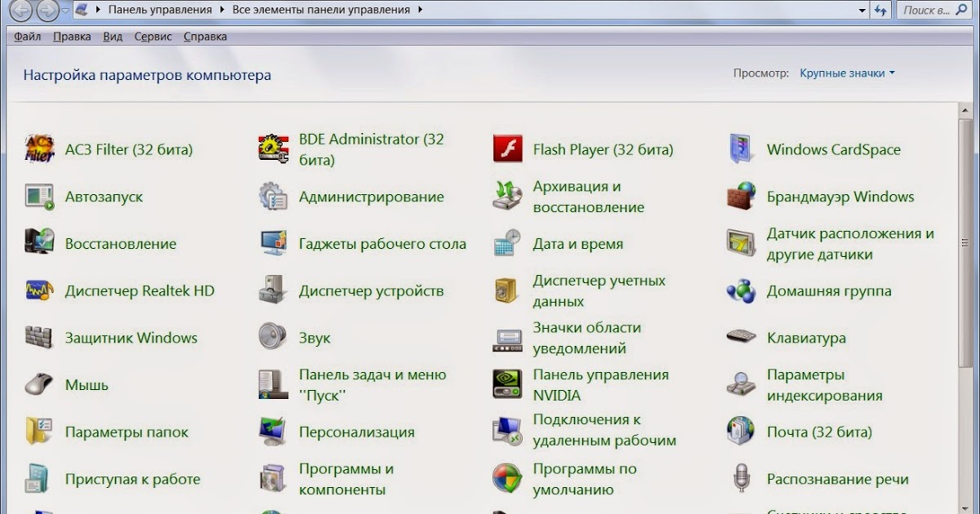Open the Сервис menu
This screenshot has width=980, height=514.
point(153,37)
